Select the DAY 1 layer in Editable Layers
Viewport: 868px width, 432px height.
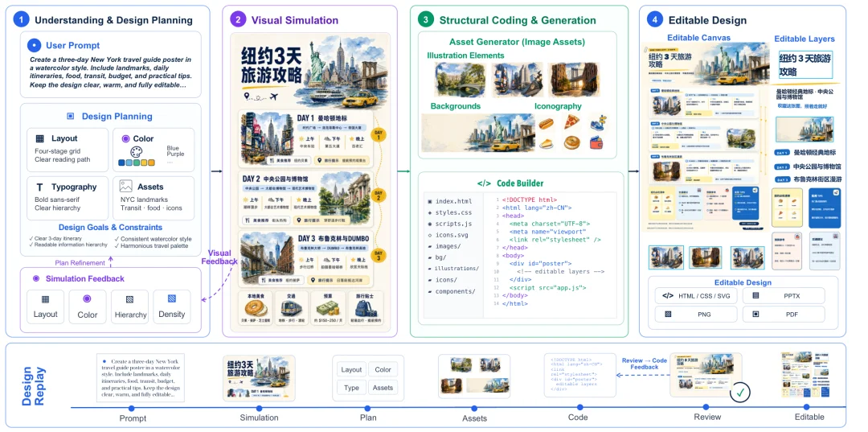[806, 153]
